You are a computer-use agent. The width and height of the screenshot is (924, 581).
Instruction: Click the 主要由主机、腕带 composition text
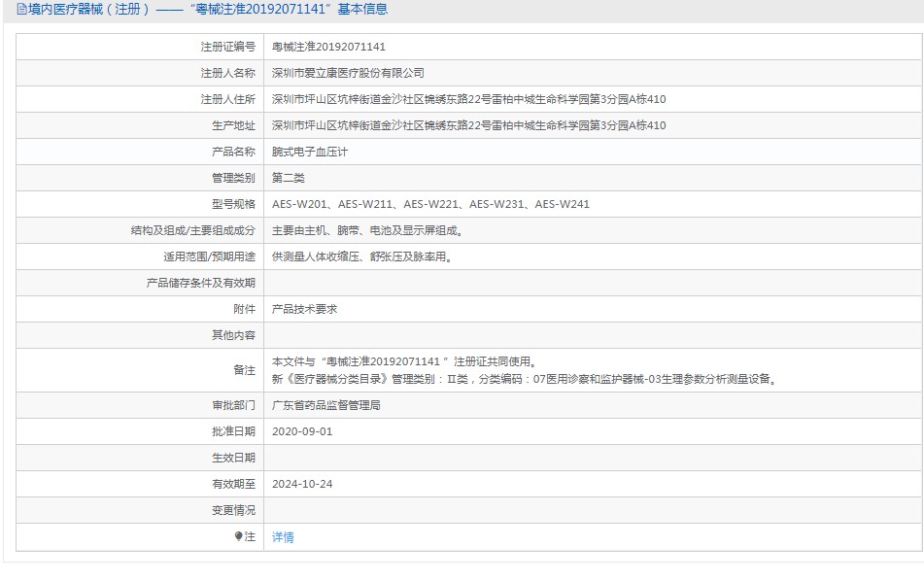[368, 230]
